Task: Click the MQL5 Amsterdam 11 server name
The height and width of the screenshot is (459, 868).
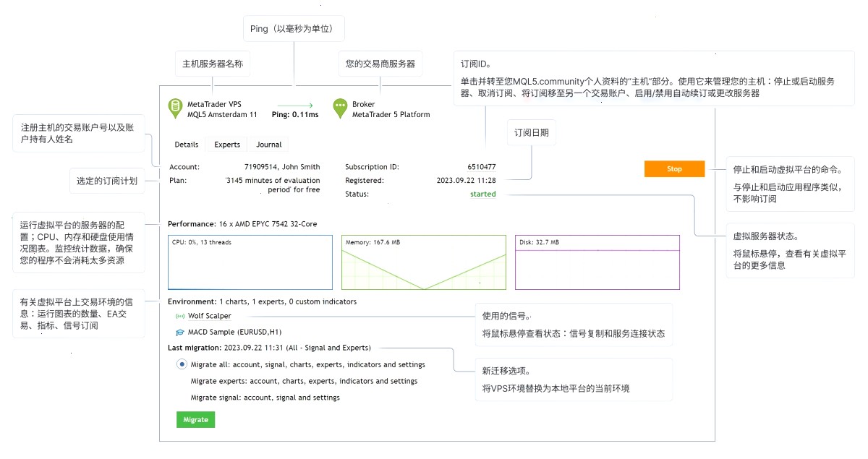Action: 222,114
